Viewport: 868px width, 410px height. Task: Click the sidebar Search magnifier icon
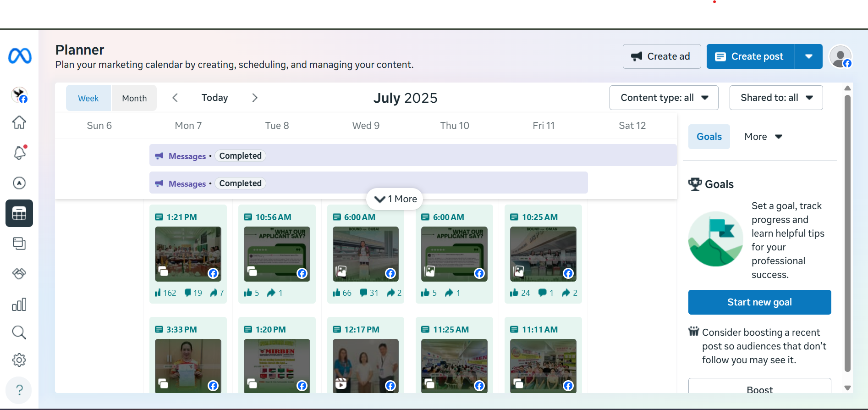click(x=19, y=332)
